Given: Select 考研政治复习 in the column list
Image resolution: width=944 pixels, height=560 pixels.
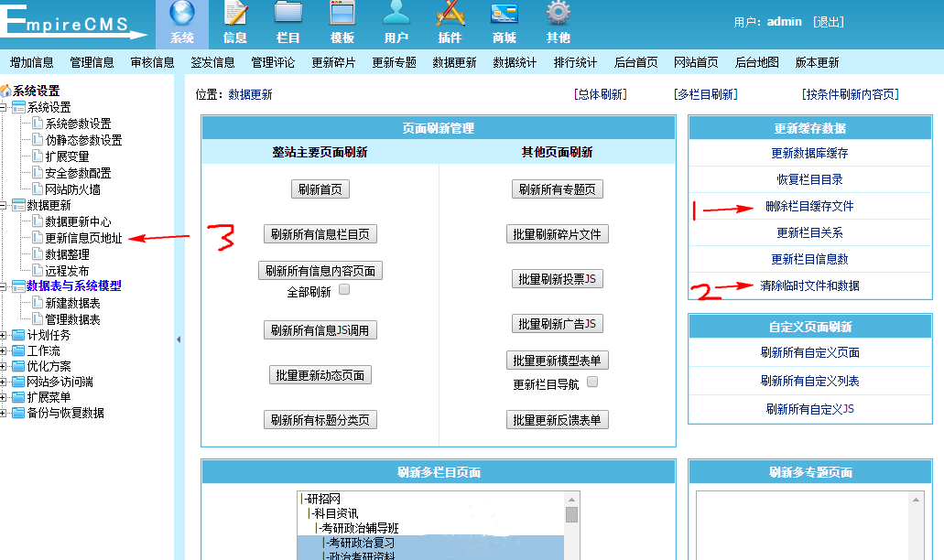Looking at the screenshot, I should point(362,543).
